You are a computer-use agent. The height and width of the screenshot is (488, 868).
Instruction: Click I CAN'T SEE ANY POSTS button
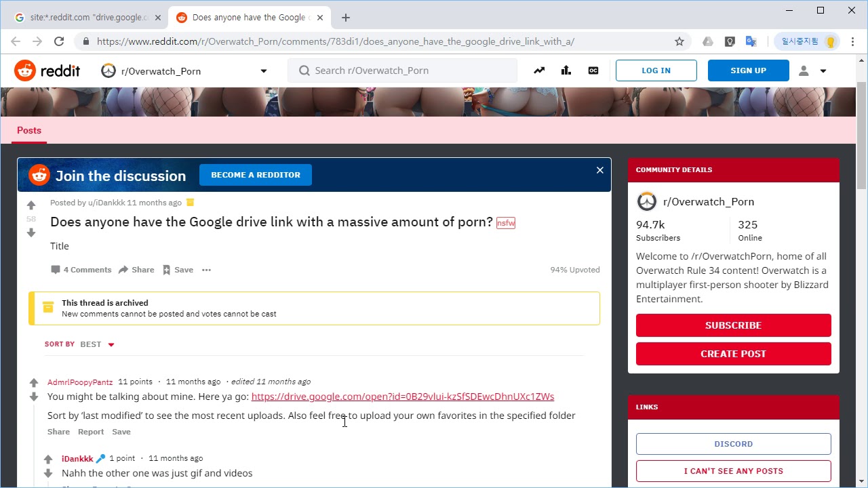pos(733,471)
